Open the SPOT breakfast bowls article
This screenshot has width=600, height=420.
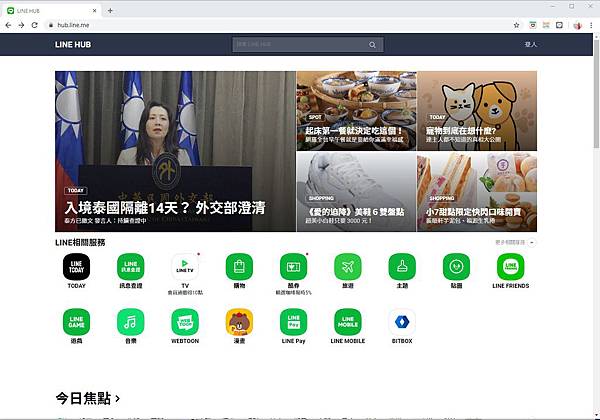point(356,111)
